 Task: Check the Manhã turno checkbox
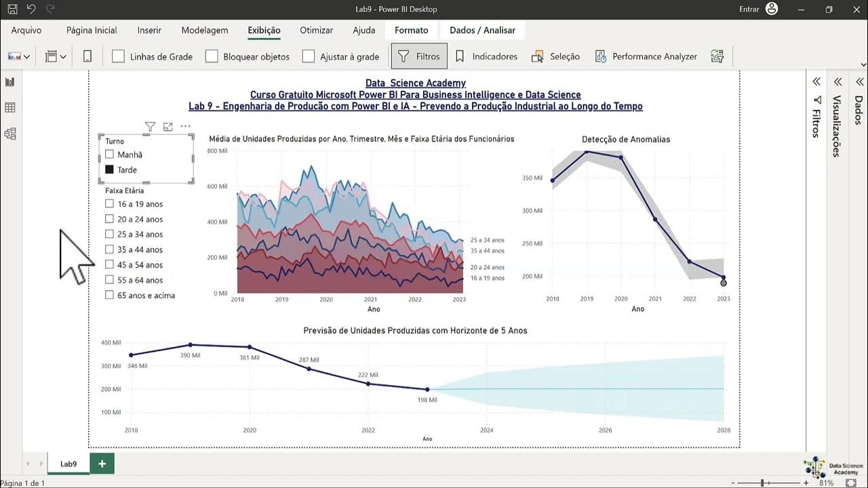(x=109, y=155)
